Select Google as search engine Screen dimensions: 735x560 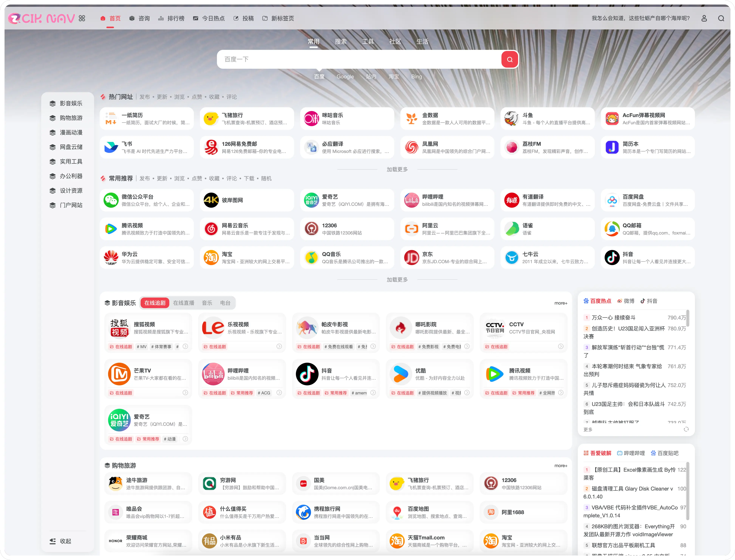pyautogui.click(x=345, y=77)
